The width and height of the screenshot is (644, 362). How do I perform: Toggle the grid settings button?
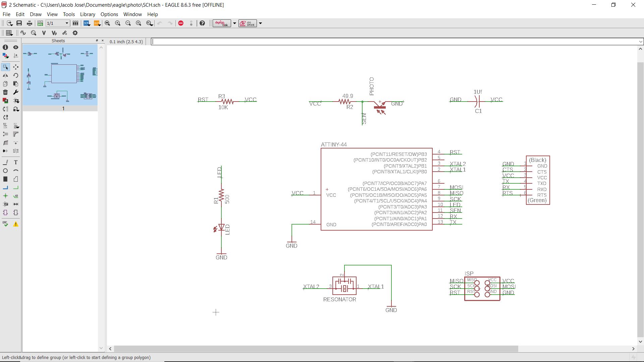pyautogui.click(x=9, y=33)
